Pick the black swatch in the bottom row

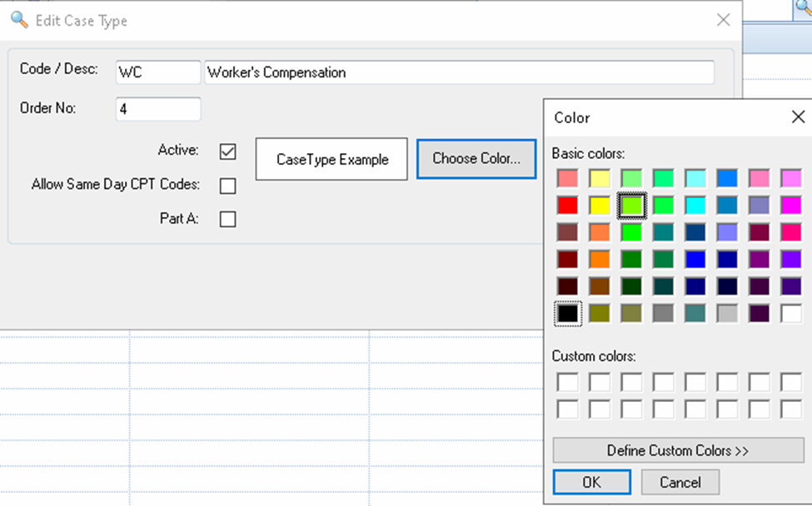[567, 314]
